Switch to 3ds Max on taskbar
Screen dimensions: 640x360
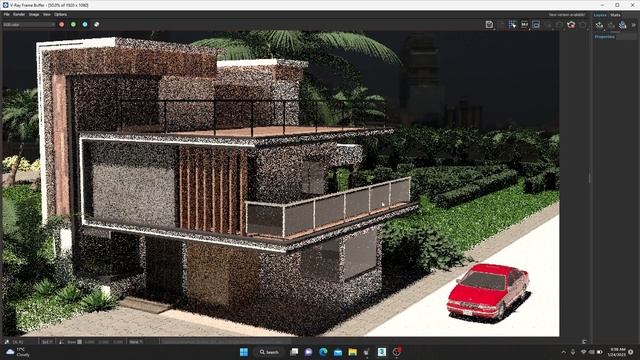382,352
